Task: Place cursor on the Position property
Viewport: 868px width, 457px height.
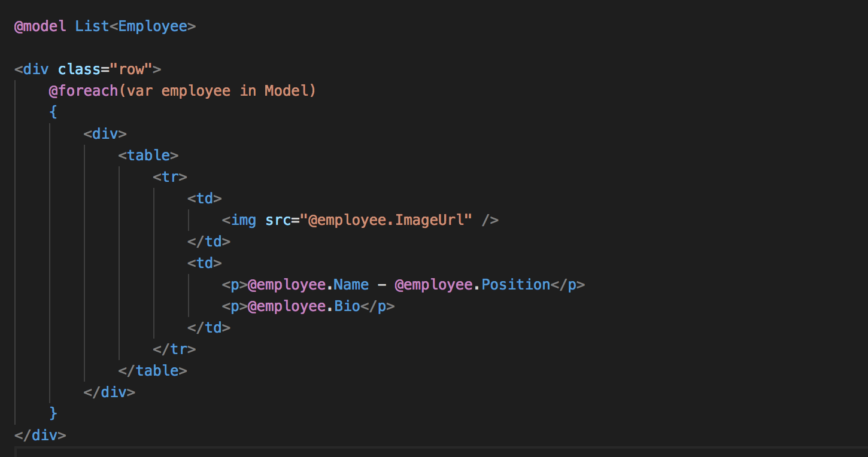Action: pos(515,285)
